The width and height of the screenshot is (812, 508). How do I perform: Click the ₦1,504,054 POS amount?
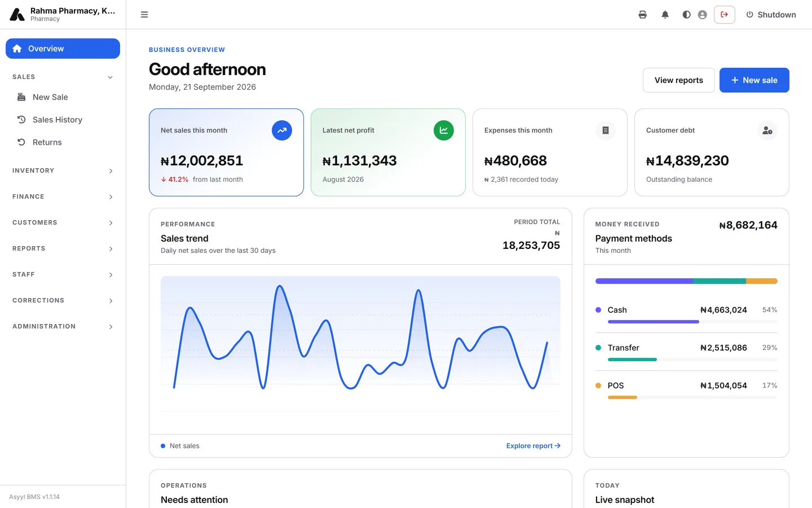(x=723, y=386)
